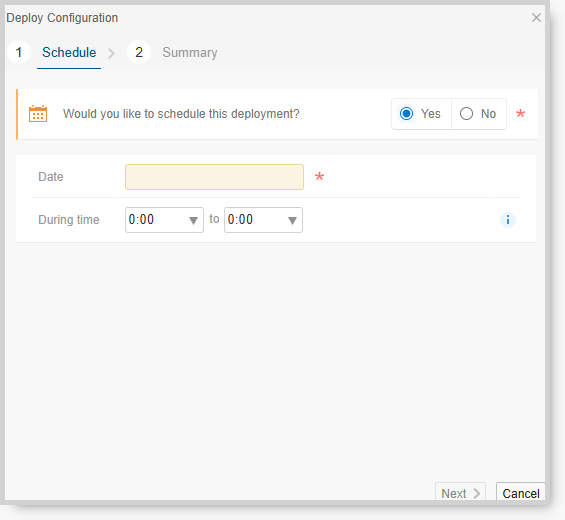Switch to the Summary step tab
This screenshot has width=565, height=520.
click(190, 53)
